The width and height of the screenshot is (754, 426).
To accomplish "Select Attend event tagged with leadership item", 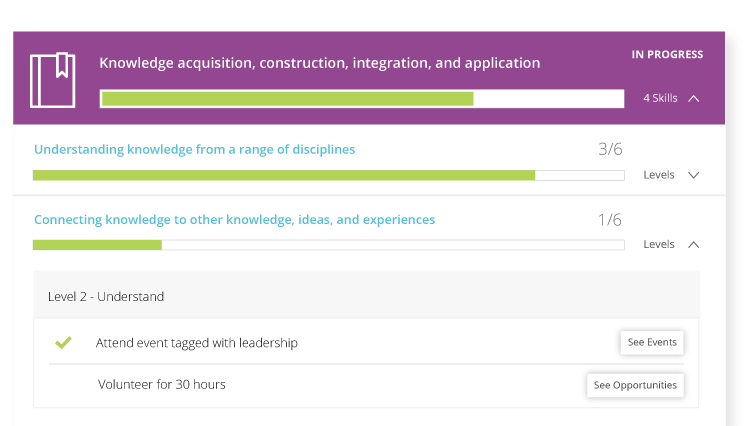I will point(196,343).
